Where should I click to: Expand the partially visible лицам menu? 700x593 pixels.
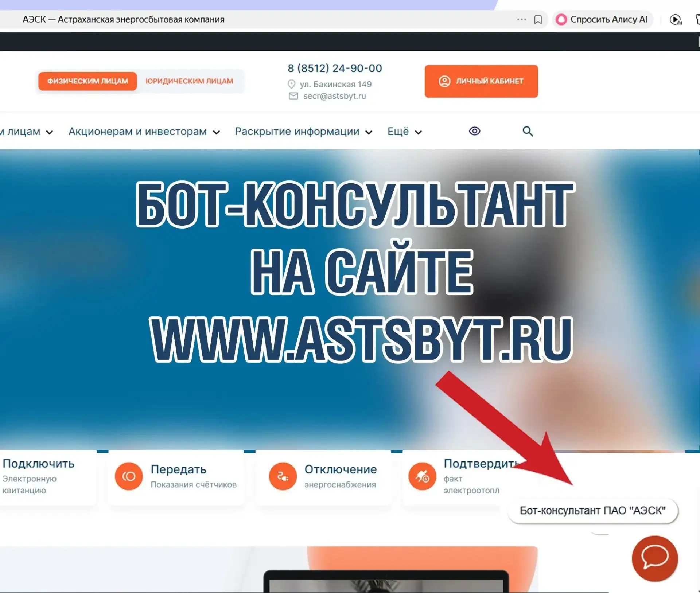(27, 132)
